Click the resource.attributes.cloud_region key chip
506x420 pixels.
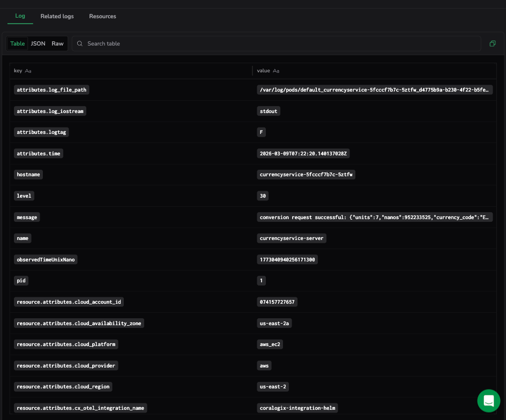64,387
